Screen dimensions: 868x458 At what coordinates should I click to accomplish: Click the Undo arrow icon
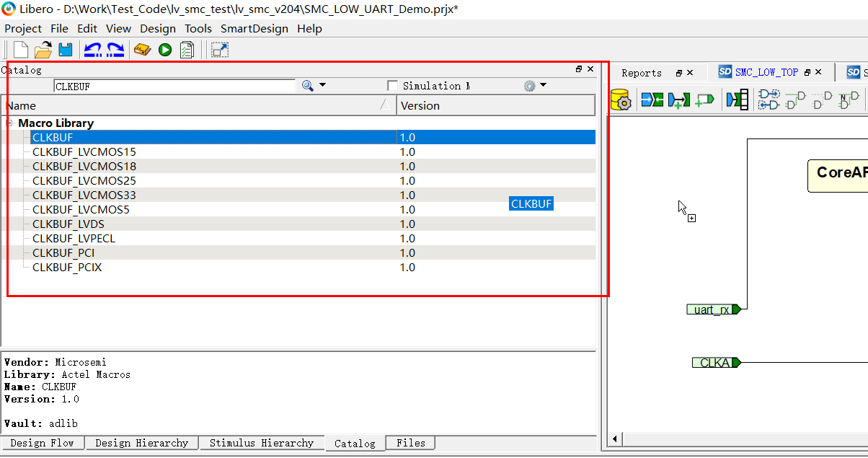coord(92,50)
